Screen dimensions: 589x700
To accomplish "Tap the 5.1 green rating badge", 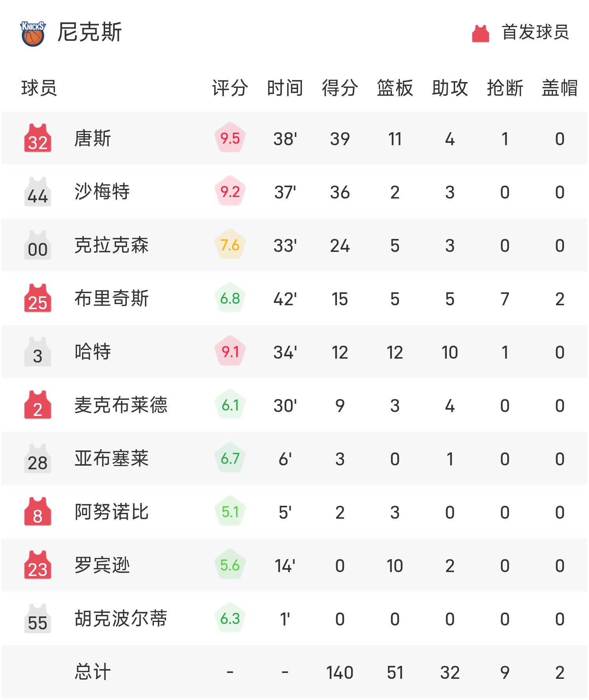I will pyautogui.click(x=230, y=512).
